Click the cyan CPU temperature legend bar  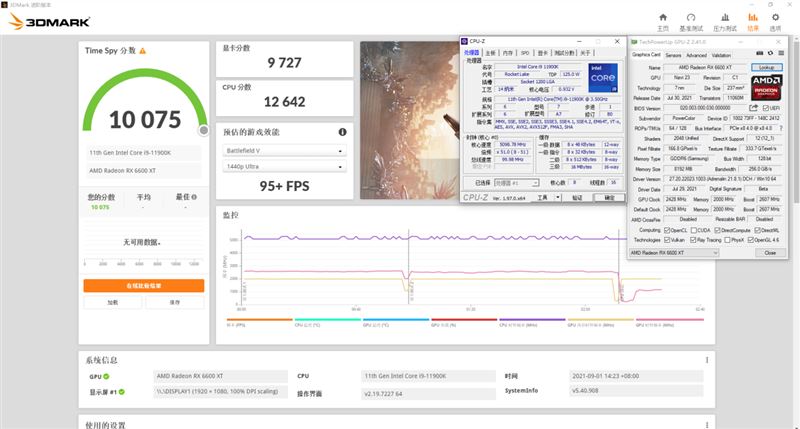click(328, 320)
